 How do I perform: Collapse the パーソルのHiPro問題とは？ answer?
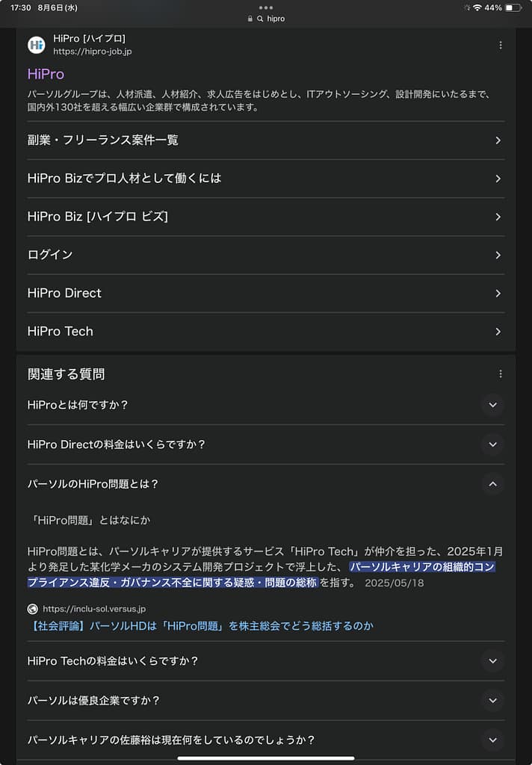[492, 484]
